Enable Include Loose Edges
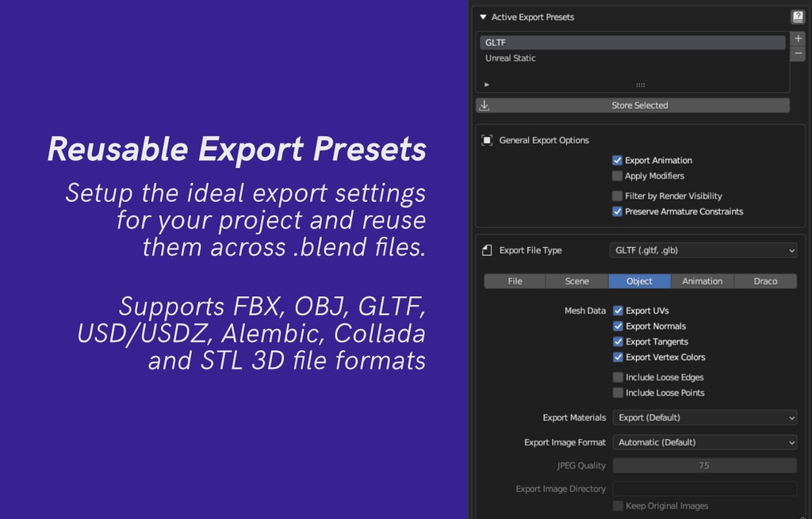The width and height of the screenshot is (812, 519). pos(618,377)
